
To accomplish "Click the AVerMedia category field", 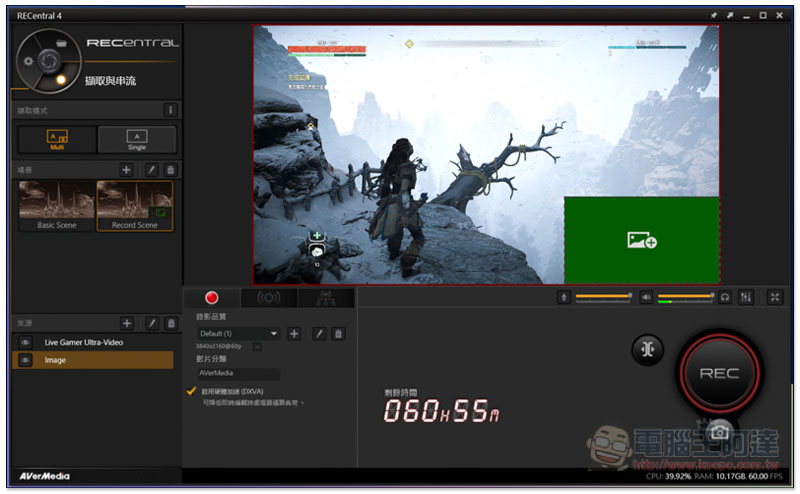I will pyautogui.click(x=238, y=373).
